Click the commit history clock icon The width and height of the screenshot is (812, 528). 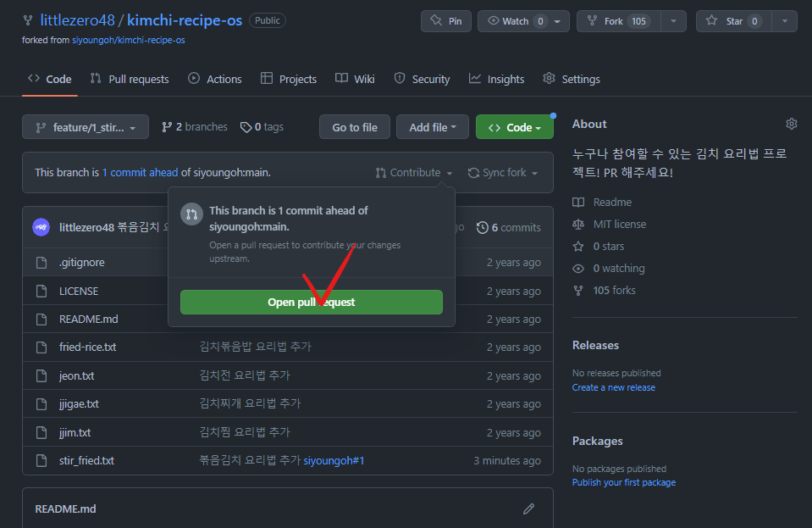[482, 227]
